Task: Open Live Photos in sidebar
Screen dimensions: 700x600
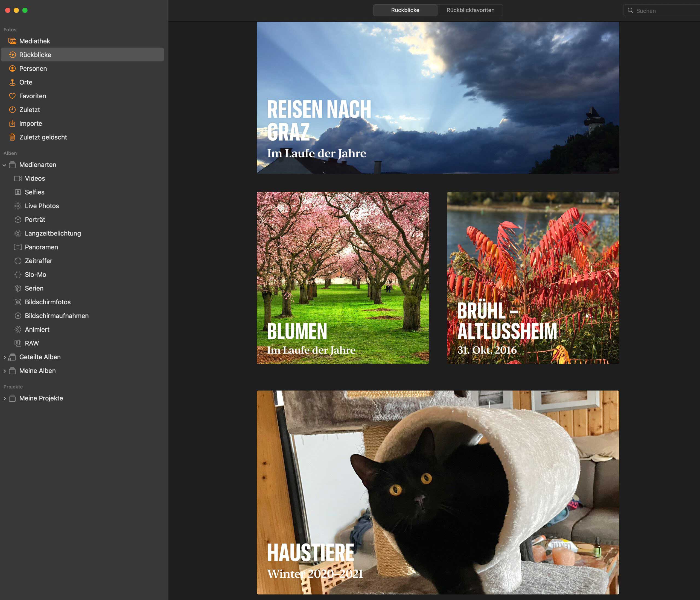Action: click(x=42, y=206)
